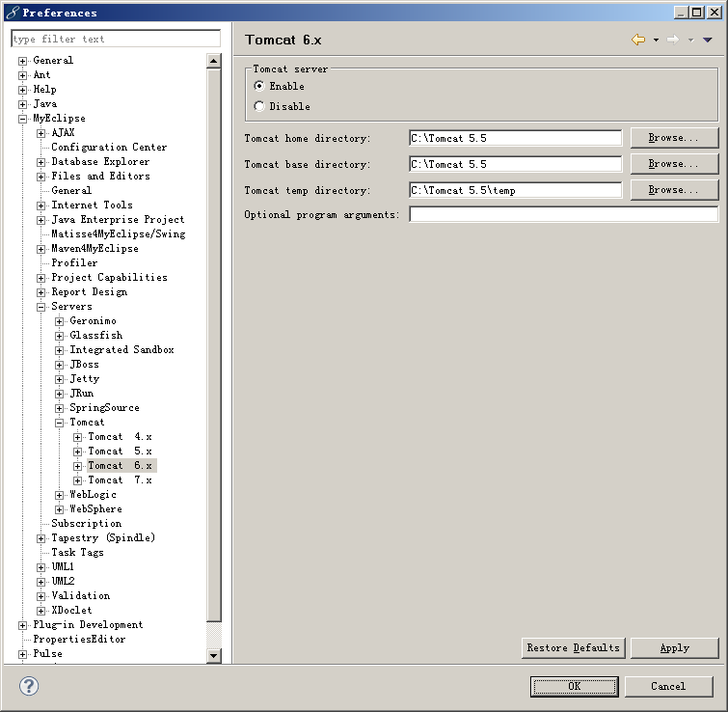
Task: Click the Tomcat home directory field
Action: pos(515,138)
